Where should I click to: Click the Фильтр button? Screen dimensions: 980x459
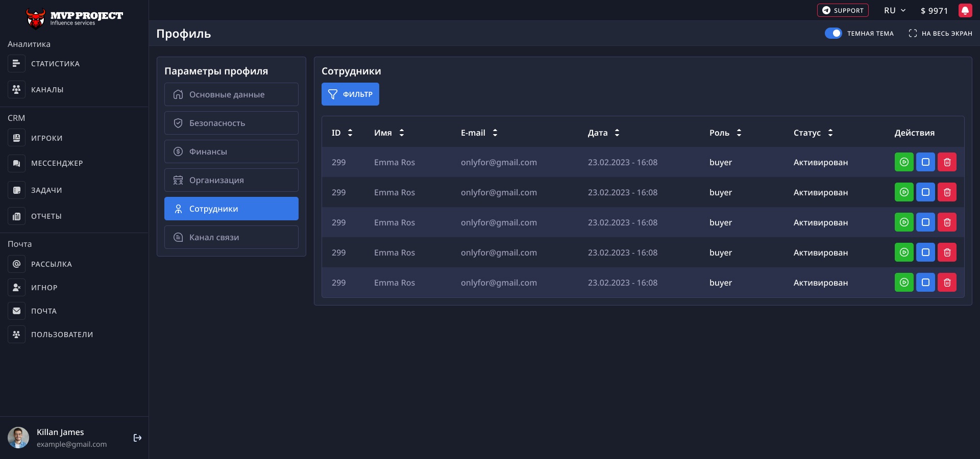coord(350,94)
